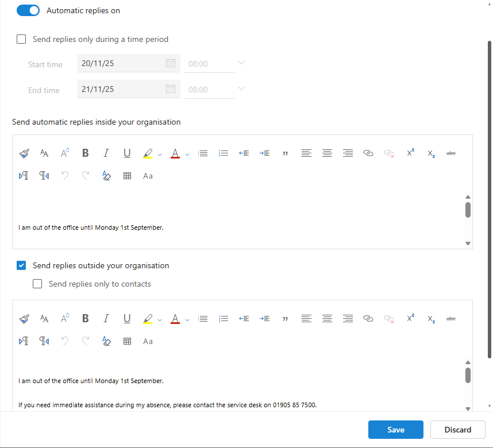Screen dimensions: 493x448
Task: Save the automatic reply settings
Action: 395,430
